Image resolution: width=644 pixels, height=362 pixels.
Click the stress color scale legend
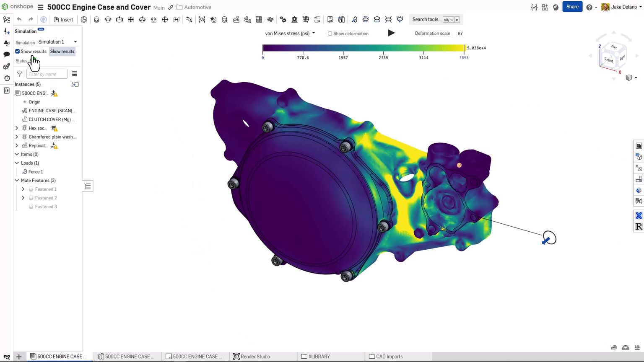[x=363, y=48]
